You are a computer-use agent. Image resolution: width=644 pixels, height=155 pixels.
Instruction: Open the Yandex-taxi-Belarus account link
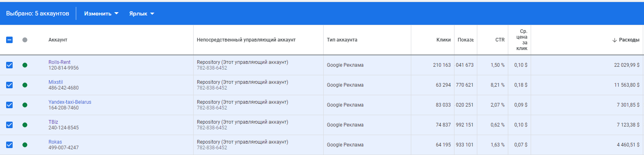click(x=70, y=102)
